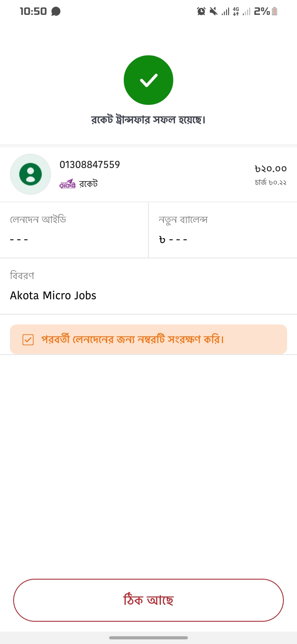The image size is (297, 644).
Task: Tap the green success checkmark icon
Action: click(148, 80)
